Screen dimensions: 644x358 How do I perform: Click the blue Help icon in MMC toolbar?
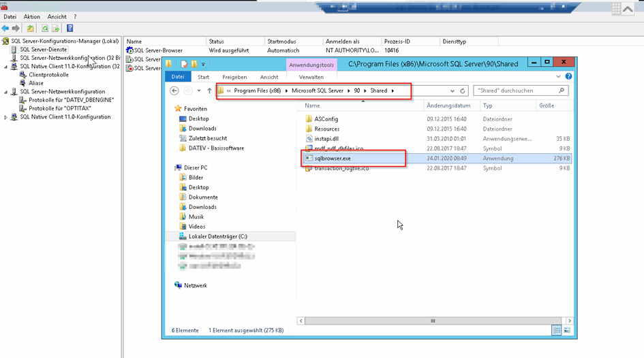70,29
